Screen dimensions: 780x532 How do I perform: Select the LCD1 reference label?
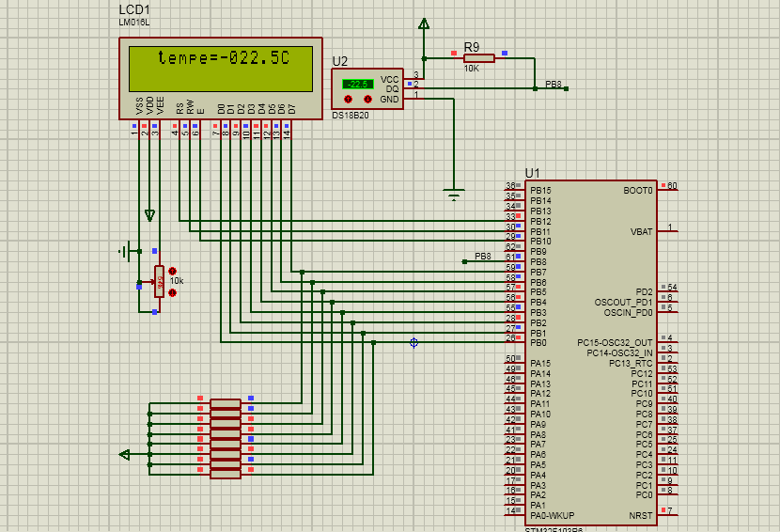pyautogui.click(x=134, y=10)
